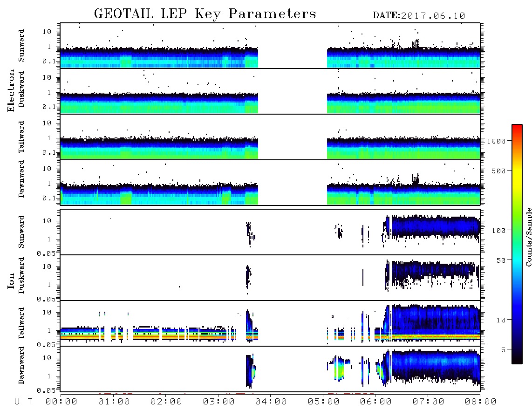Click the "10" color bar tick label
Screen dimensions: 532x410
[x=501, y=320]
